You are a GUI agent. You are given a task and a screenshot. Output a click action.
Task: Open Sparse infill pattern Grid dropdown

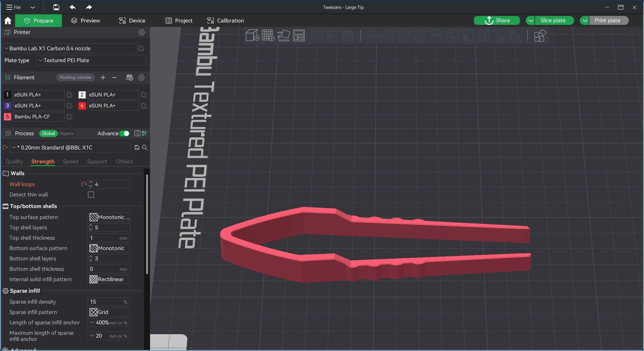109,312
